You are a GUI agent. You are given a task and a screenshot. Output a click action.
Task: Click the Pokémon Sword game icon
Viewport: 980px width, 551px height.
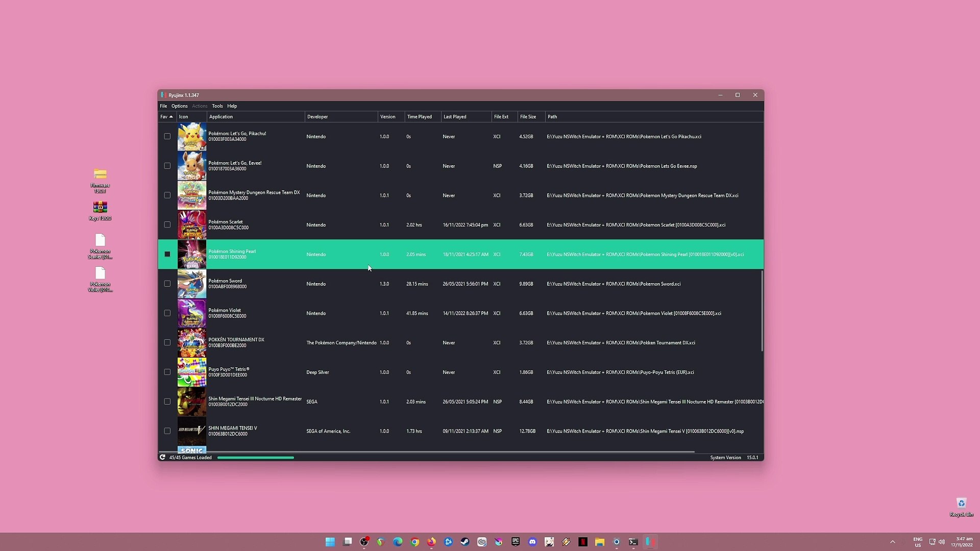pos(191,284)
